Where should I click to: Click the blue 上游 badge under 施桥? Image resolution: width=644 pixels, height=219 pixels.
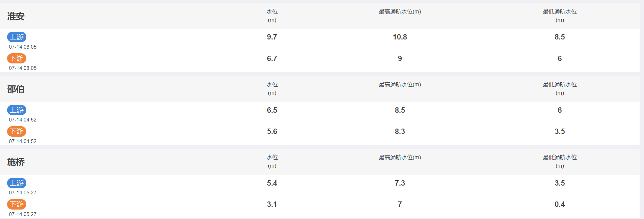pos(17,183)
